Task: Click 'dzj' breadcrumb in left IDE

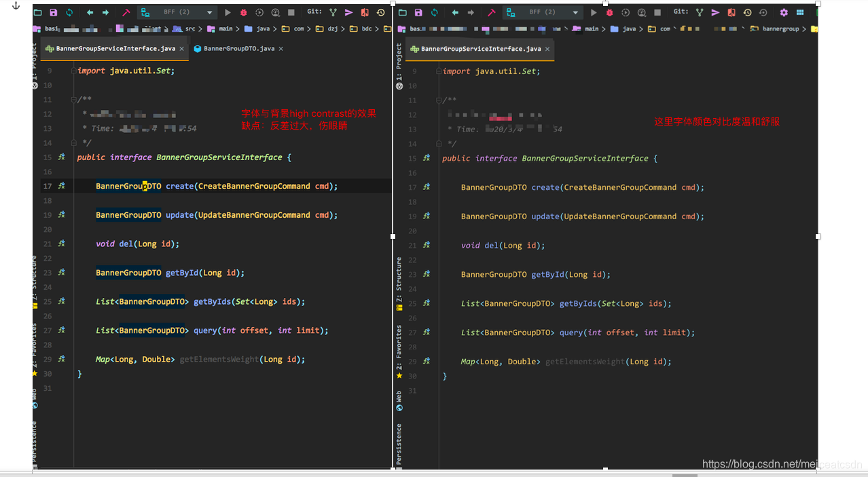Action: point(332,28)
